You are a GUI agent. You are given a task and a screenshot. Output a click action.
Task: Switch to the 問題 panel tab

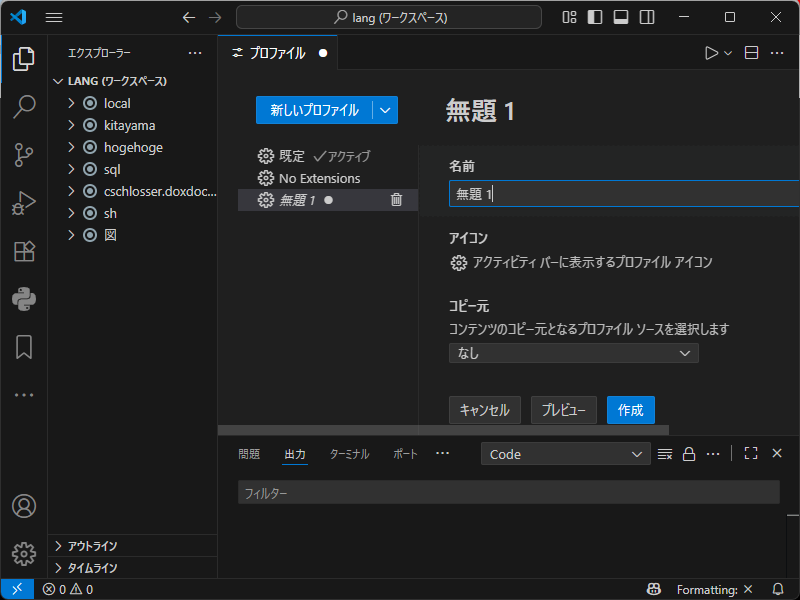tap(249, 454)
